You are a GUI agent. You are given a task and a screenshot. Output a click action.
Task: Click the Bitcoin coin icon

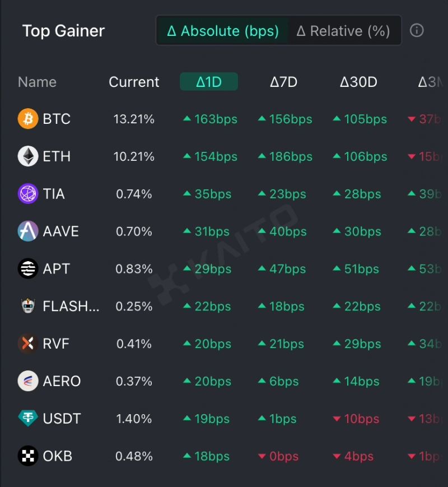point(28,119)
